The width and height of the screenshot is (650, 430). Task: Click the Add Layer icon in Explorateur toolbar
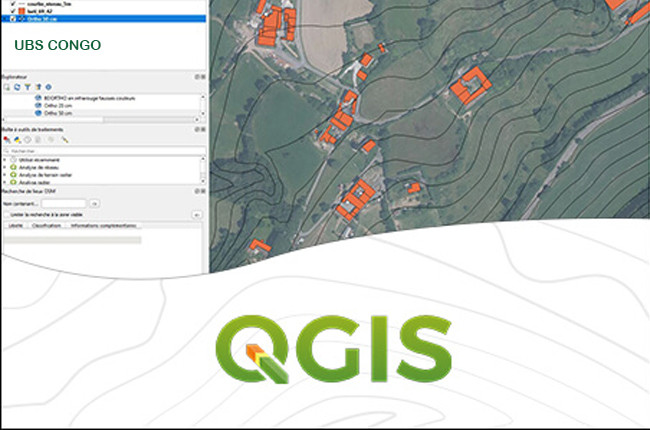(x=7, y=88)
